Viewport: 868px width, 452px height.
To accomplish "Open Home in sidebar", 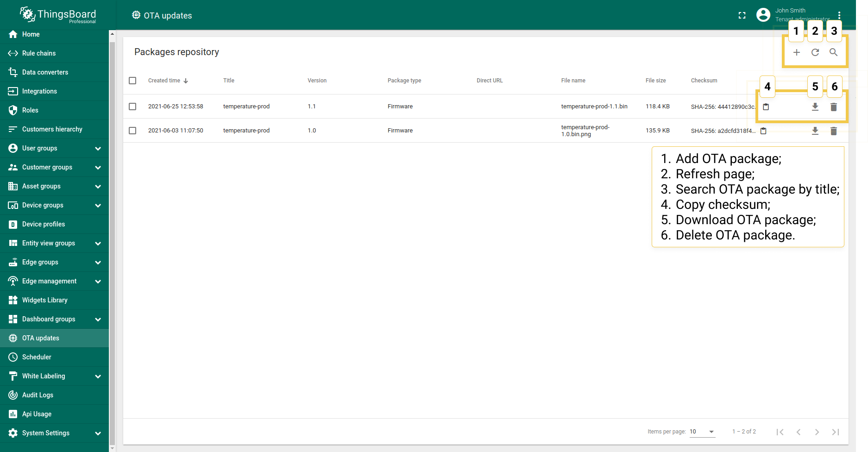I will pos(54,34).
